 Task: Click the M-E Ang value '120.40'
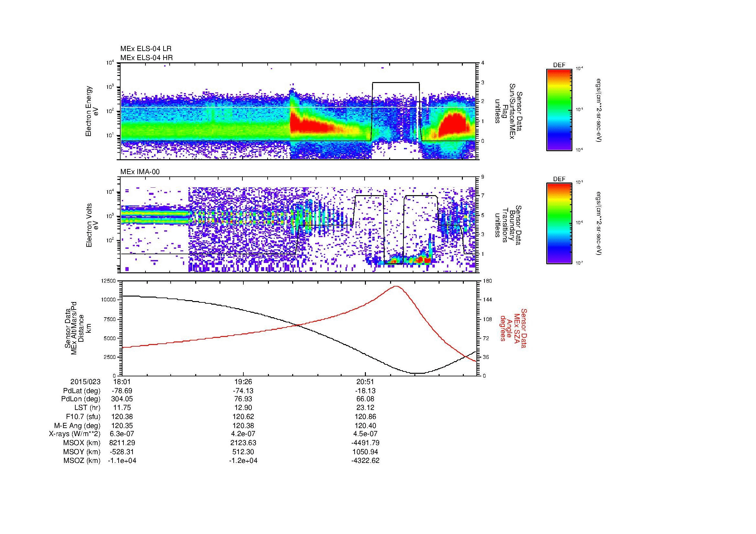(x=365, y=425)
